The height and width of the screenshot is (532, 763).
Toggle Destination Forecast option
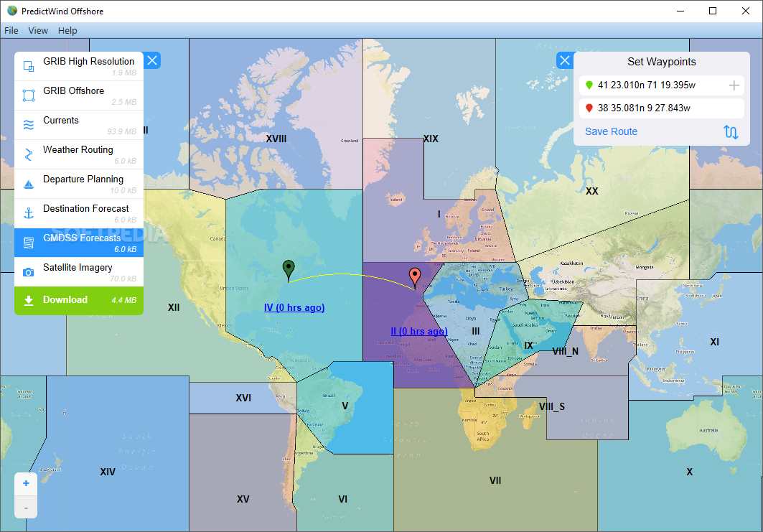point(79,214)
